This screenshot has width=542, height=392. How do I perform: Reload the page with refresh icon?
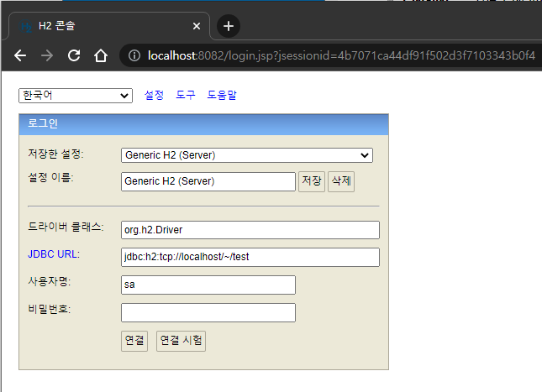[74, 55]
